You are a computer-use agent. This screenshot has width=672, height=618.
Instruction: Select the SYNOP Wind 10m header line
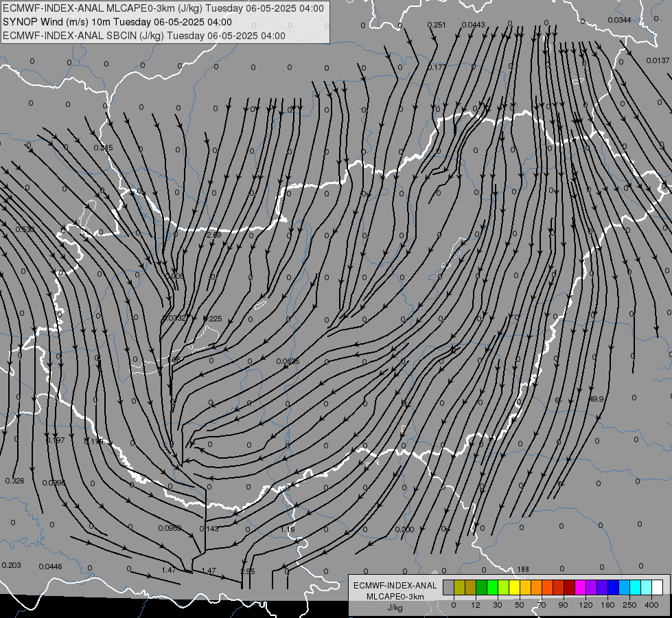(117, 22)
